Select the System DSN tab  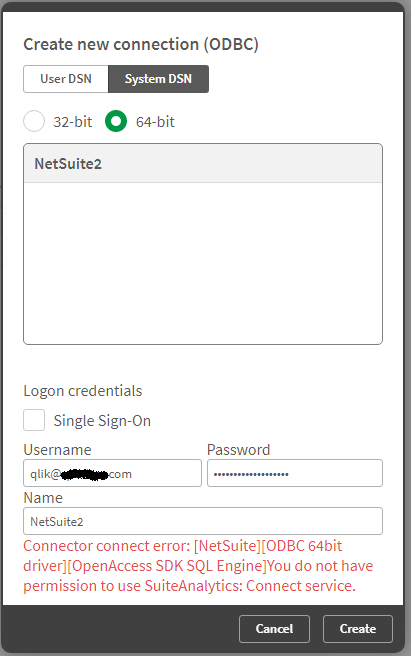[x=158, y=79]
